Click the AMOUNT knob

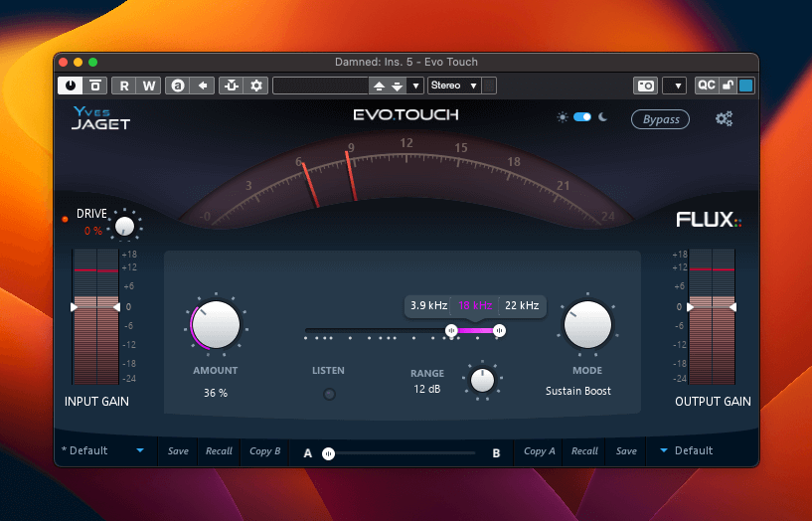click(x=216, y=325)
